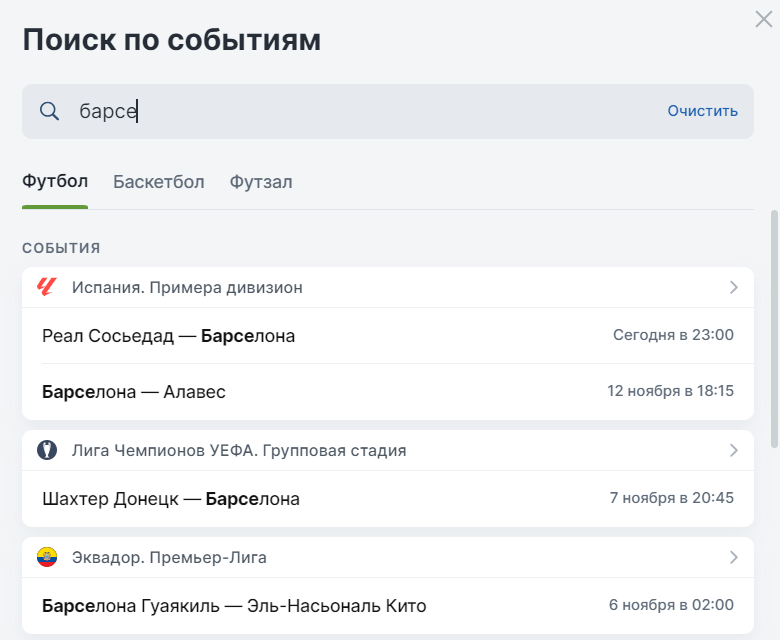Close the event search panel
780x640 pixels.
pos(763,19)
